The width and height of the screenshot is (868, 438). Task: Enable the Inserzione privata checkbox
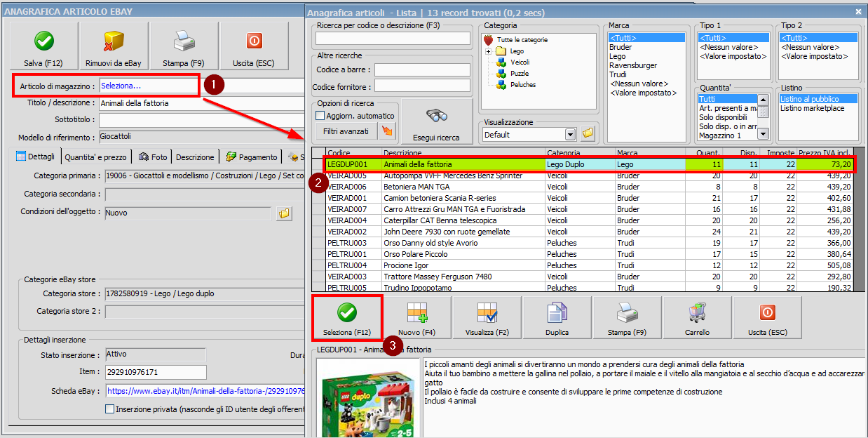click(109, 409)
